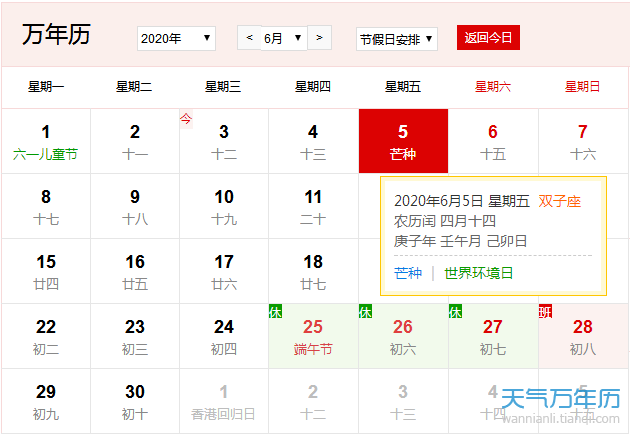
Task: Select June 4 十三 date cell
Action: [313, 141]
